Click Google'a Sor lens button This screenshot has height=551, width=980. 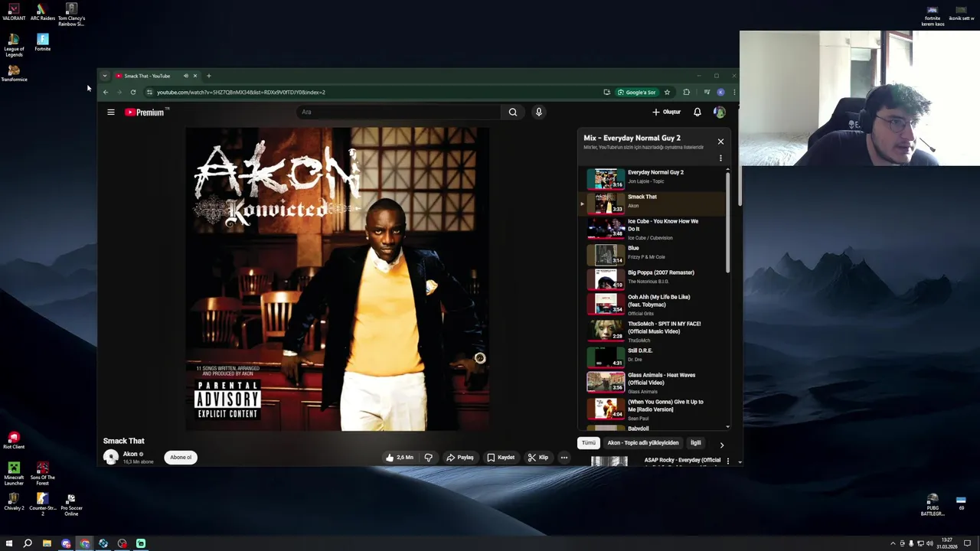[x=637, y=93]
